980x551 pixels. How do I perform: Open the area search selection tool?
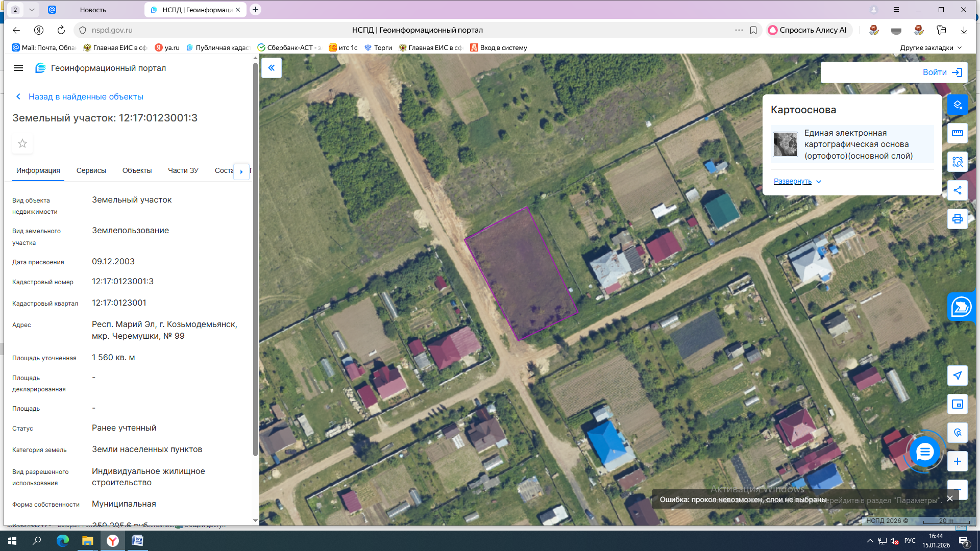click(x=957, y=162)
